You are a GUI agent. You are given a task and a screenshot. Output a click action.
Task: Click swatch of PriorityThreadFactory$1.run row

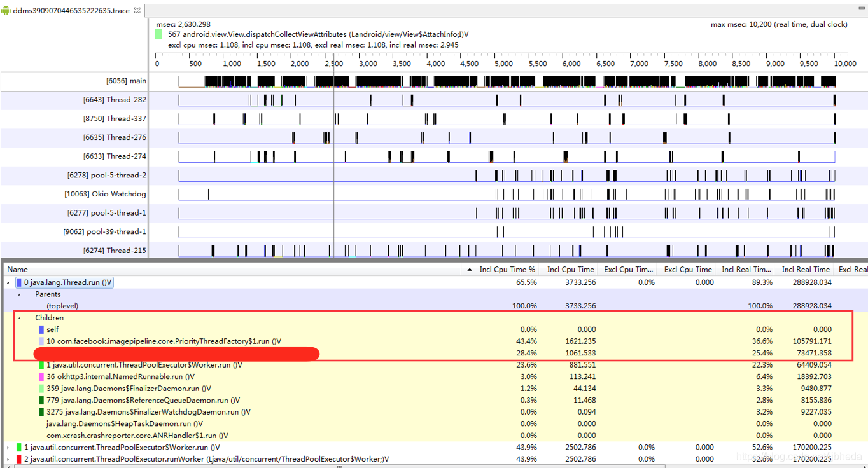[41, 341]
